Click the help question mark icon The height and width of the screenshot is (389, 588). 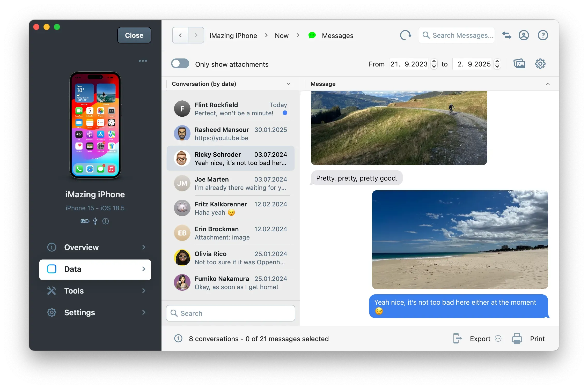coord(543,35)
